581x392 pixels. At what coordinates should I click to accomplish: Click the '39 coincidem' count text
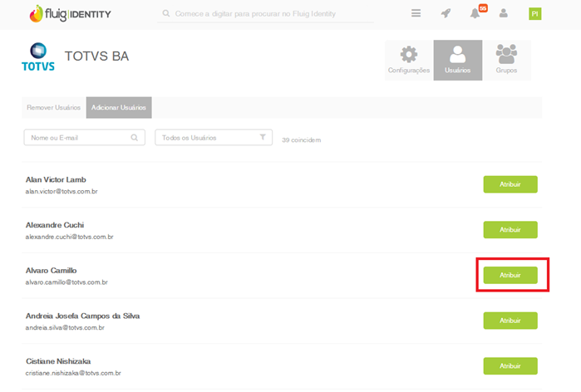coord(301,140)
